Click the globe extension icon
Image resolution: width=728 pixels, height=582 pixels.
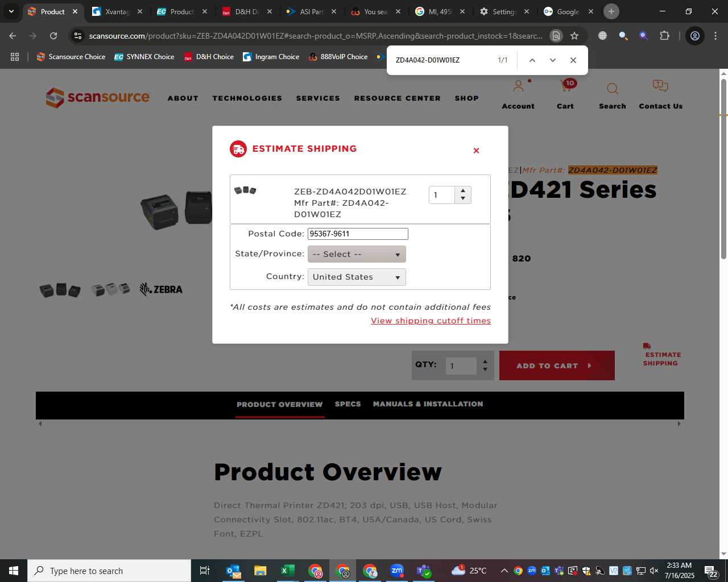(602, 36)
